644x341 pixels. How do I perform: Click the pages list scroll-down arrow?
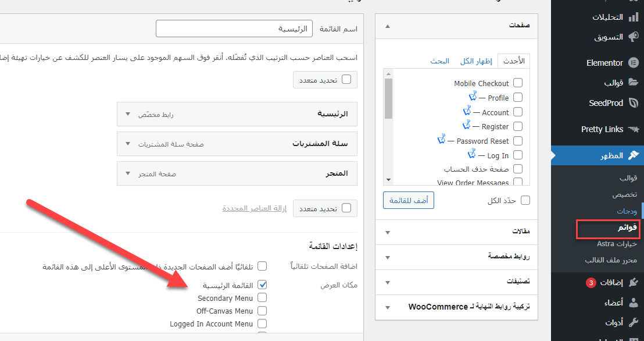point(388,180)
